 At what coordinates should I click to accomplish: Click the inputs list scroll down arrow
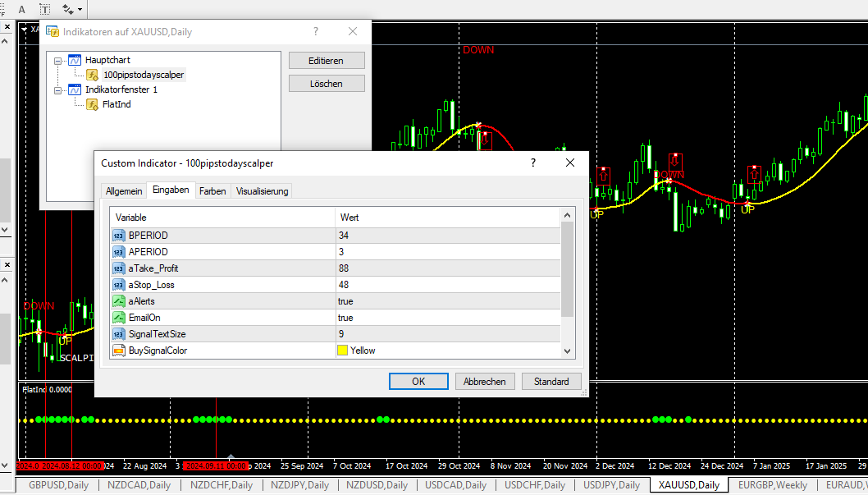pos(568,351)
